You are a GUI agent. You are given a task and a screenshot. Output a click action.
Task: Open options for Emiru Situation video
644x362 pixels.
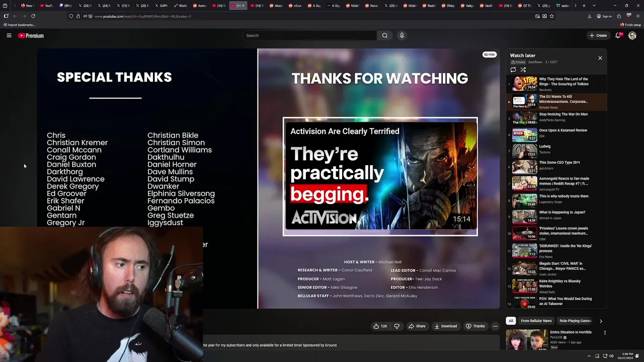point(605,333)
